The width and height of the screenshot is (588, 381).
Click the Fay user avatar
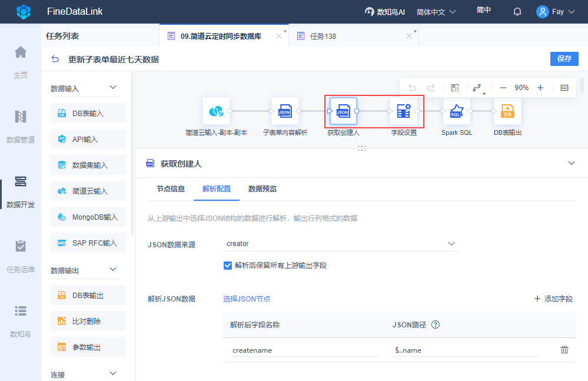(542, 12)
